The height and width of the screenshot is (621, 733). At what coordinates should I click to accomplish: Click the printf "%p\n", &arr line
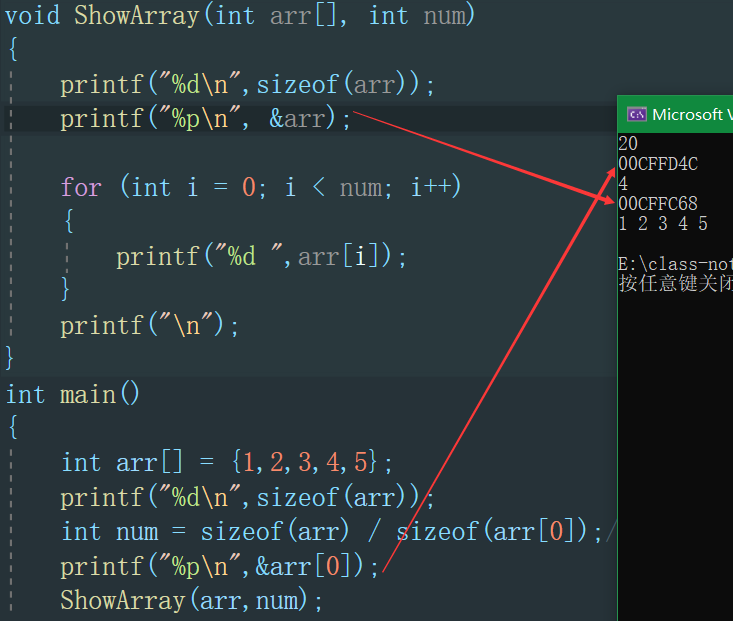tap(205, 118)
